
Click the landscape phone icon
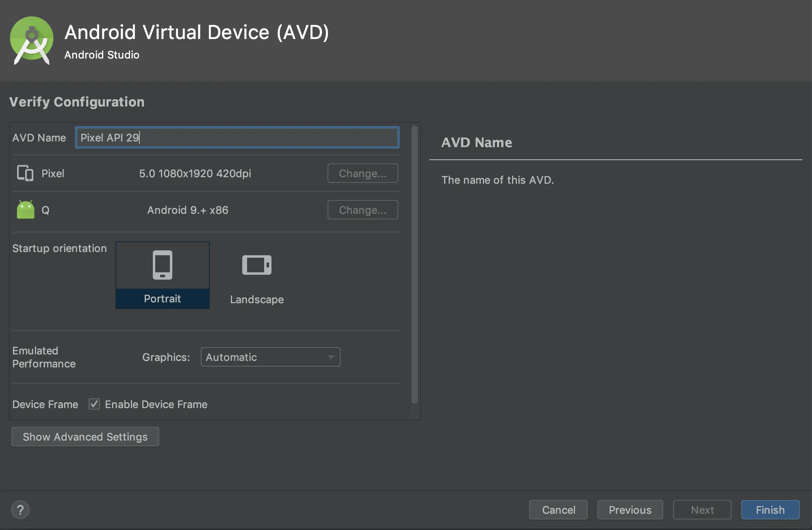click(x=256, y=265)
